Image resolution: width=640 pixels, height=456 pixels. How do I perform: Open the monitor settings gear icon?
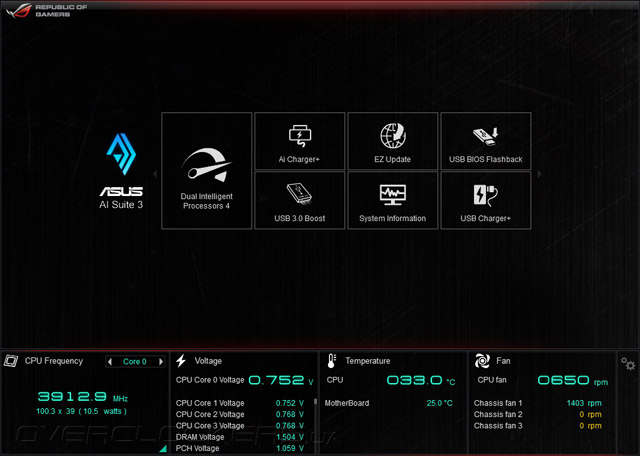coord(628,363)
